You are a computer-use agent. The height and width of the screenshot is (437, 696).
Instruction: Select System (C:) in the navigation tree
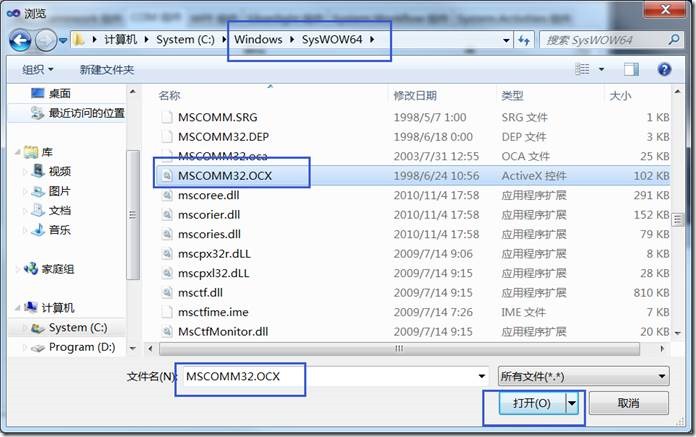[77, 328]
